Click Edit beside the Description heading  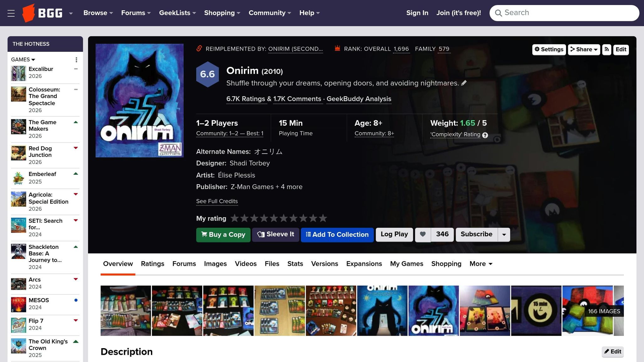coord(613,352)
